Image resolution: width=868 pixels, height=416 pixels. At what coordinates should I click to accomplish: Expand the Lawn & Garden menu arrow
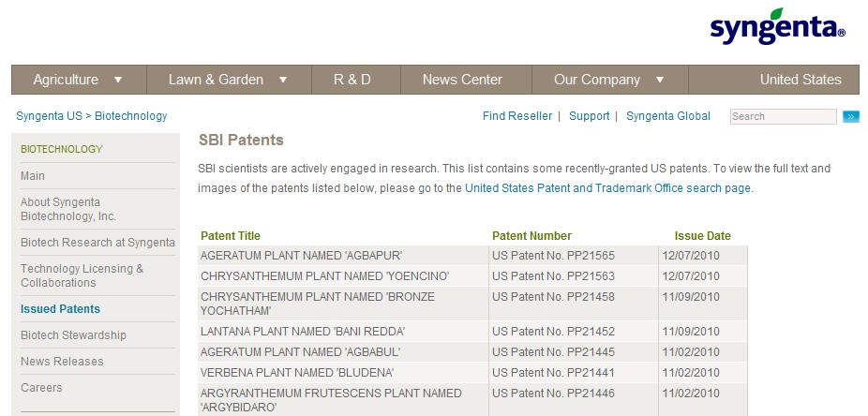[x=283, y=80]
